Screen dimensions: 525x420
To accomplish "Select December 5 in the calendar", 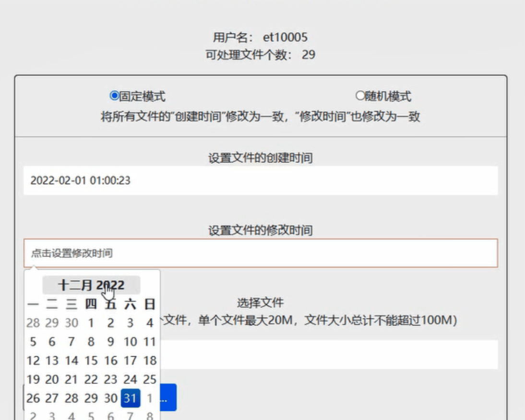I will [x=33, y=342].
